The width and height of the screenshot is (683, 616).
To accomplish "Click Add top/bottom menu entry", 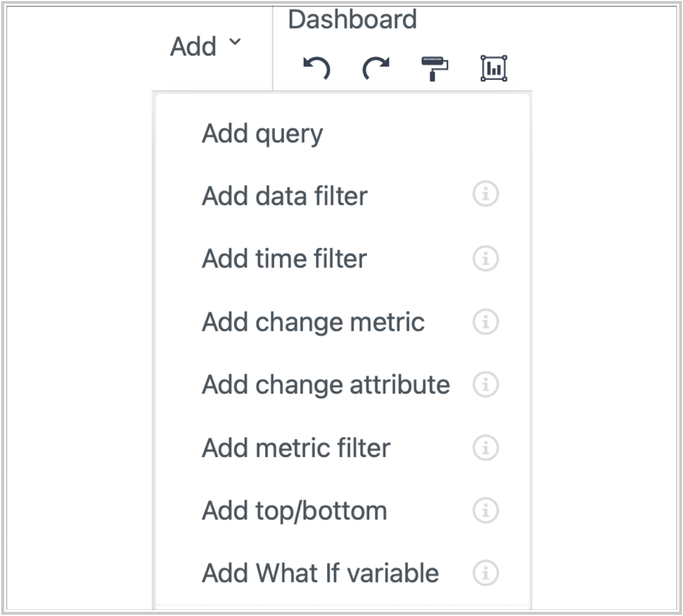I will click(x=294, y=511).
